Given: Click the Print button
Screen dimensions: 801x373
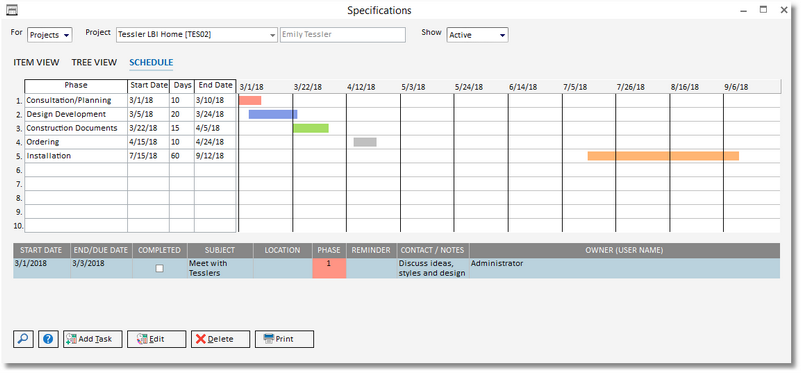Looking at the screenshot, I should point(285,339).
